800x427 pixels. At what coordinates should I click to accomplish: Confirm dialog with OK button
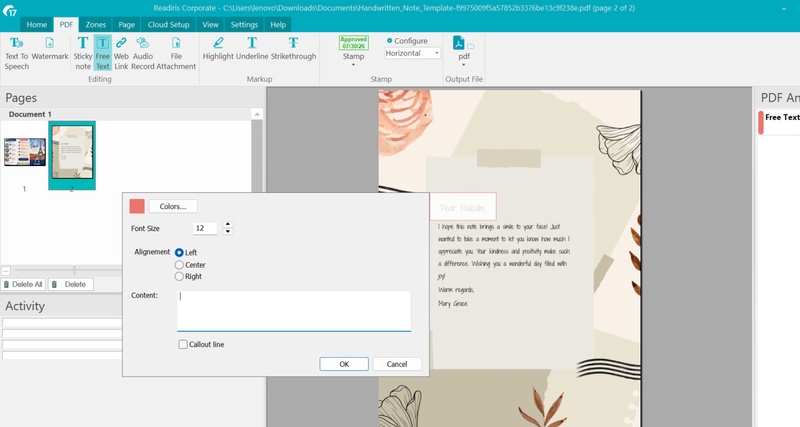(344, 364)
